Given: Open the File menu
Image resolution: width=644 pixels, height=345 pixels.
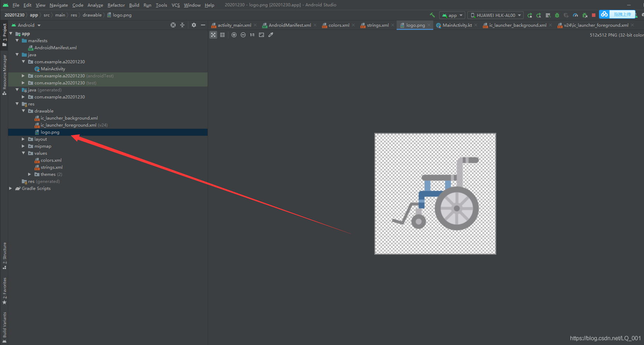Looking at the screenshot, I should click(x=16, y=5).
